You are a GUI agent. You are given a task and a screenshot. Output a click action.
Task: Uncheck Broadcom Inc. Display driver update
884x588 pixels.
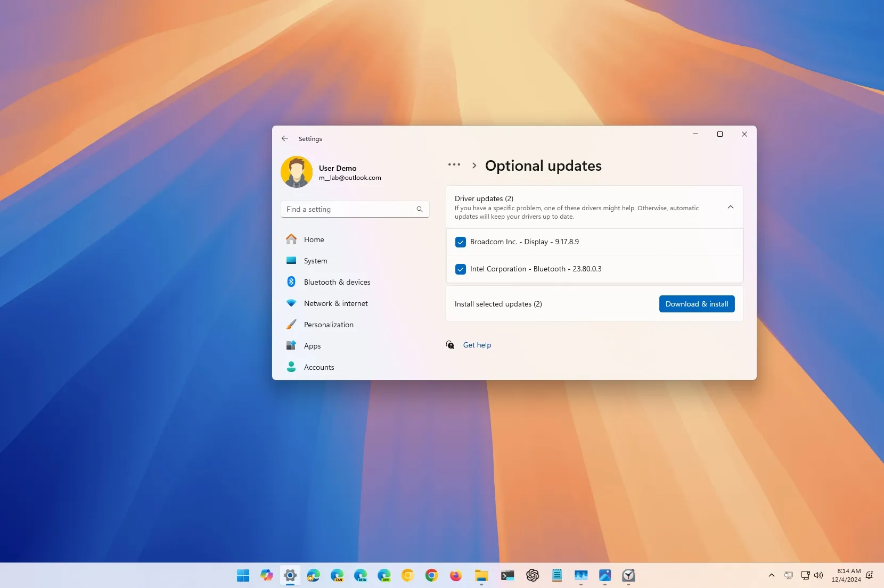tap(460, 242)
